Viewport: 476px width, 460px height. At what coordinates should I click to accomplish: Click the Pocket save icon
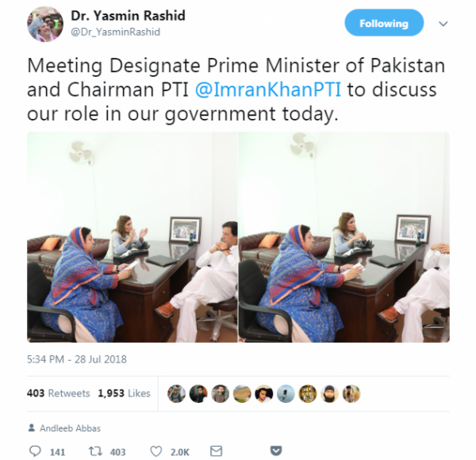[x=275, y=450]
